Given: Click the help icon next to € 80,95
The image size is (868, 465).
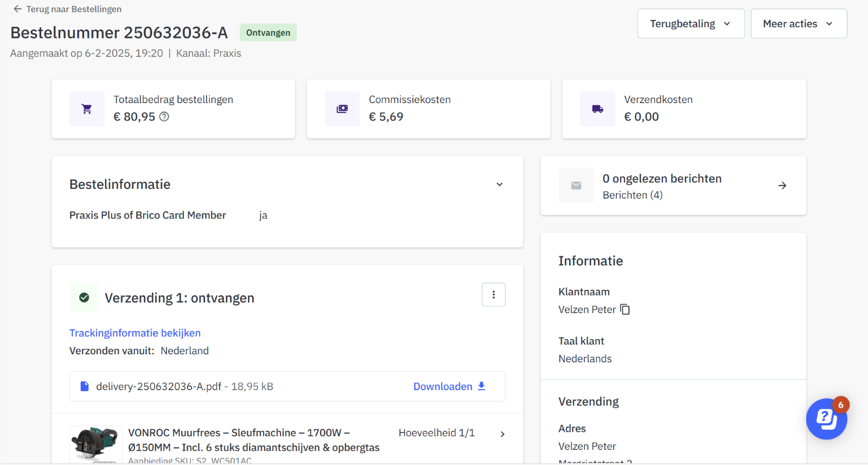Looking at the screenshot, I should pyautogui.click(x=164, y=117).
